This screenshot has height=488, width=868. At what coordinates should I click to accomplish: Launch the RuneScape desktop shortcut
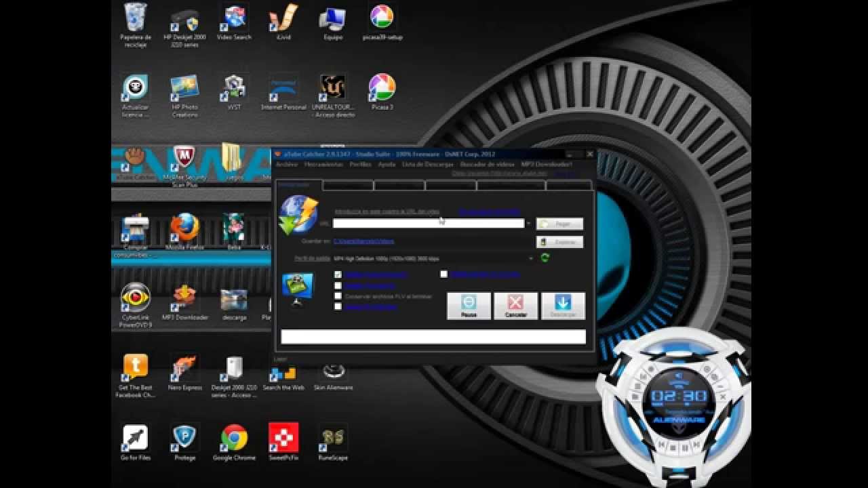tap(333, 443)
